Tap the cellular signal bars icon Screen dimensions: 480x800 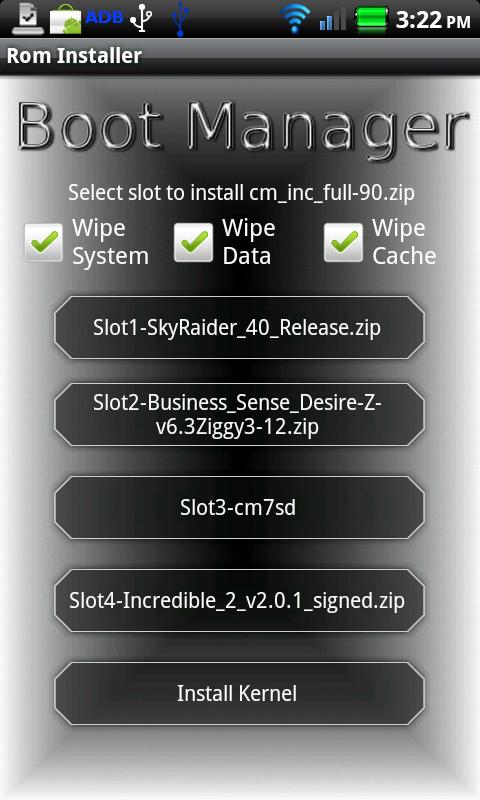coord(333,20)
